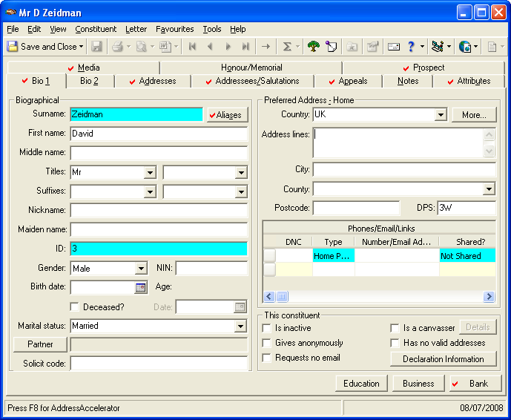
Task: Select the Home P... phone type cell
Action: click(334, 256)
